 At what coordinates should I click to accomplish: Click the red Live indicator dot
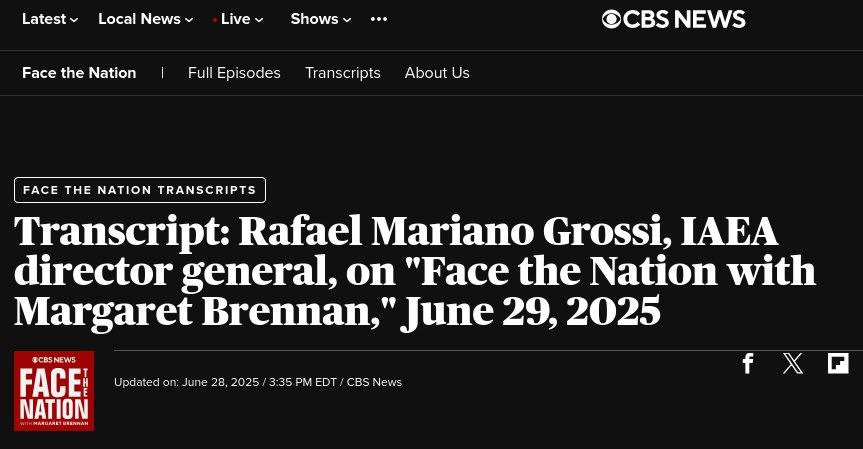pyautogui.click(x=215, y=20)
